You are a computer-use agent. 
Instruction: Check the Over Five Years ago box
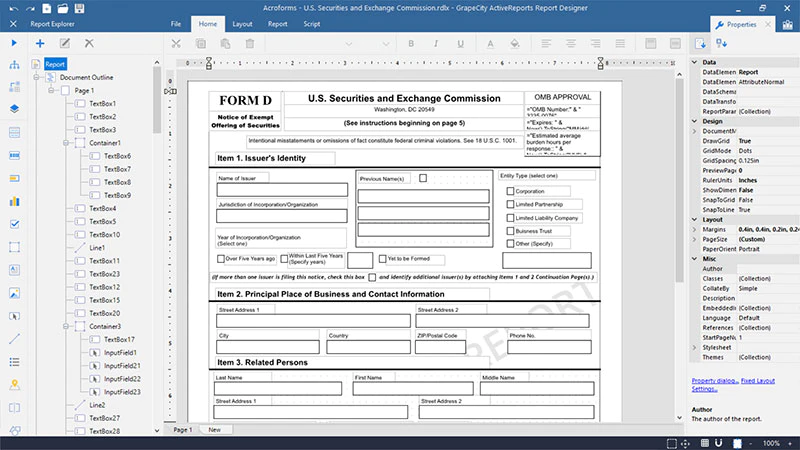tap(221, 259)
